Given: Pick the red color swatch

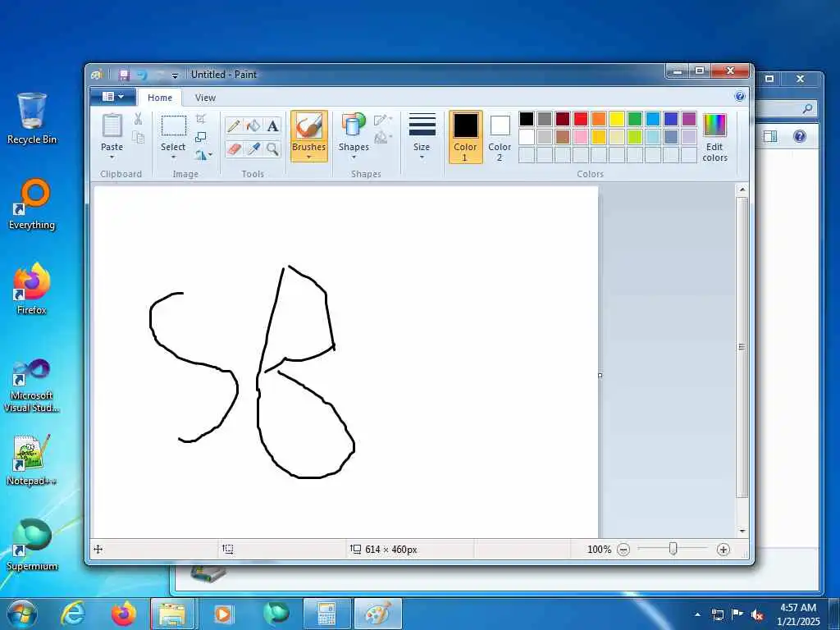Looking at the screenshot, I should tap(581, 119).
